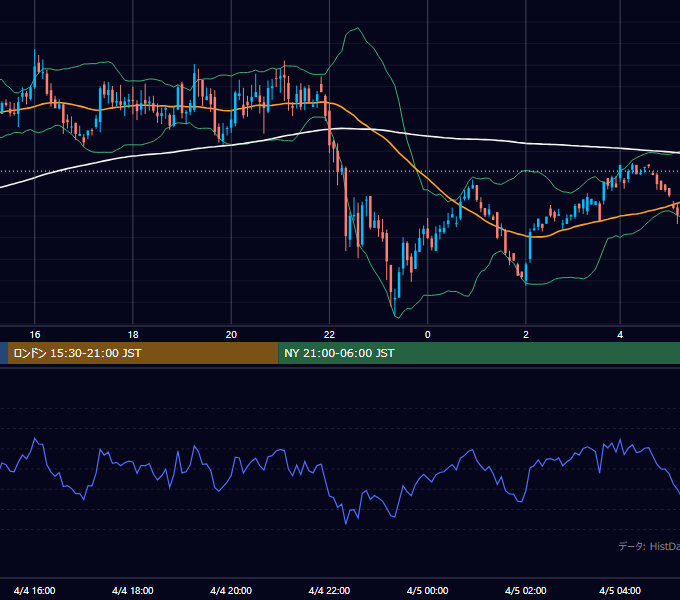Select the NY 21:00-06:00 JST session bar
Image resolution: width=680 pixels, height=600 pixels.
(x=479, y=353)
